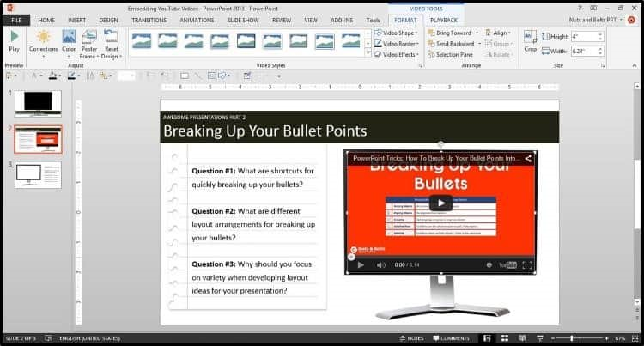Click the share icon on the video
Viewport: 644px width, 346px height.
click(529, 158)
